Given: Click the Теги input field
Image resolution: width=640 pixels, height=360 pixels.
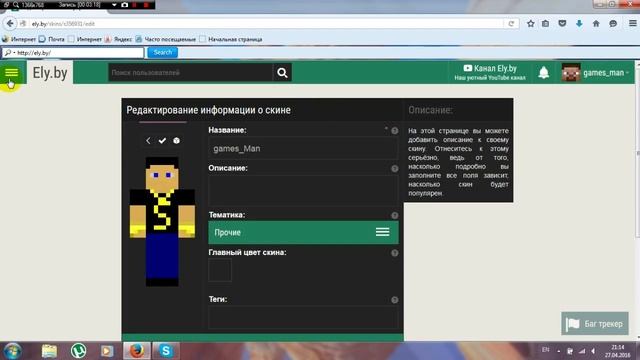Looking at the screenshot, I should tap(303, 317).
